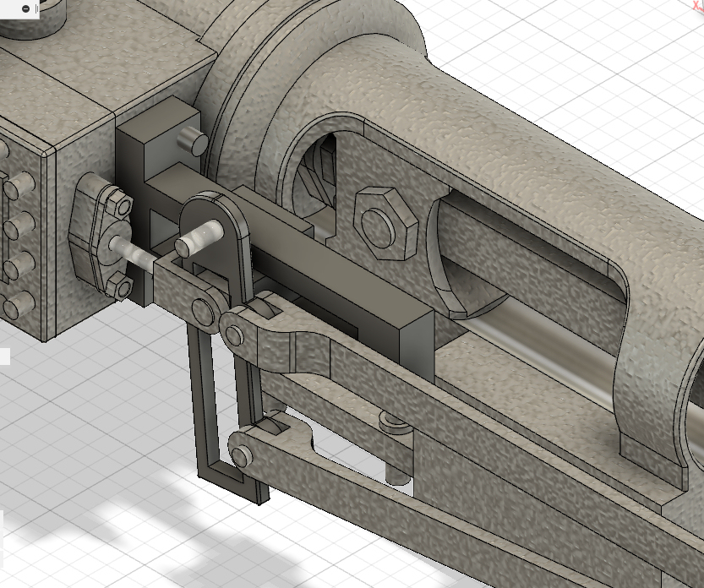The width and height of the screenshot is (704, 588).
Task: Click the browser panel resize grip handle
Action: [x=36, y=8]
